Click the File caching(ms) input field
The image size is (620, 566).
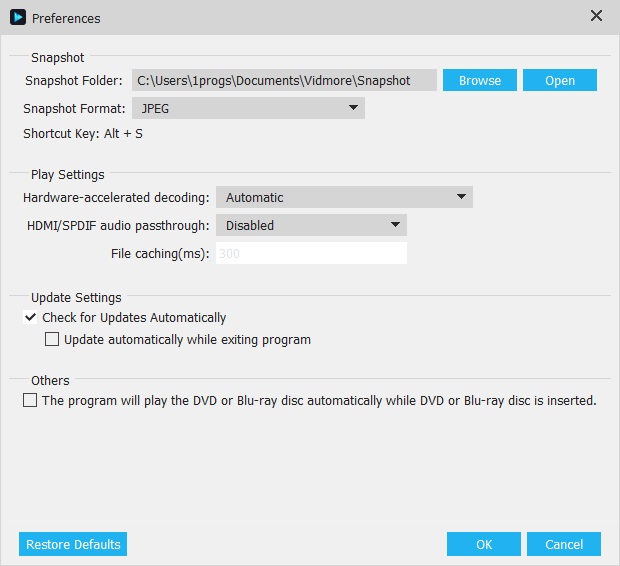(311, 254)
